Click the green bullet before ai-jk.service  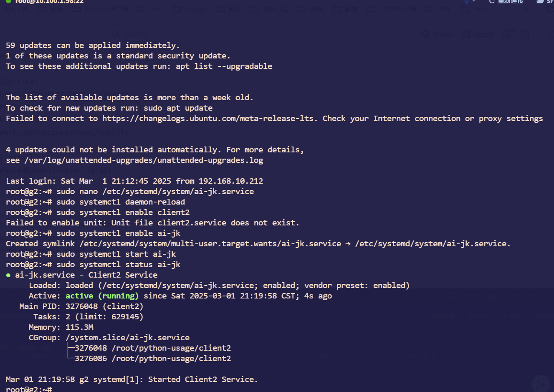tap(8, 275)
